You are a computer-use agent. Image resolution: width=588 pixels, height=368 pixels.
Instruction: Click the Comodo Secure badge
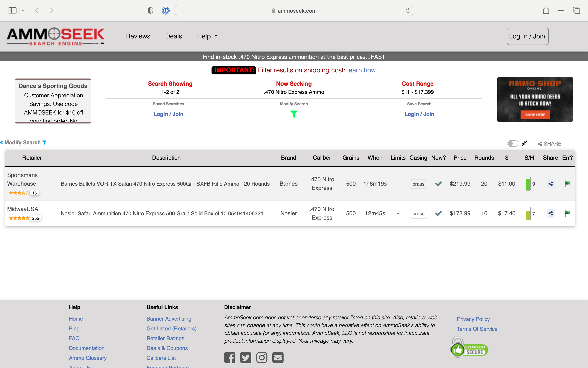tap(469, 348)
